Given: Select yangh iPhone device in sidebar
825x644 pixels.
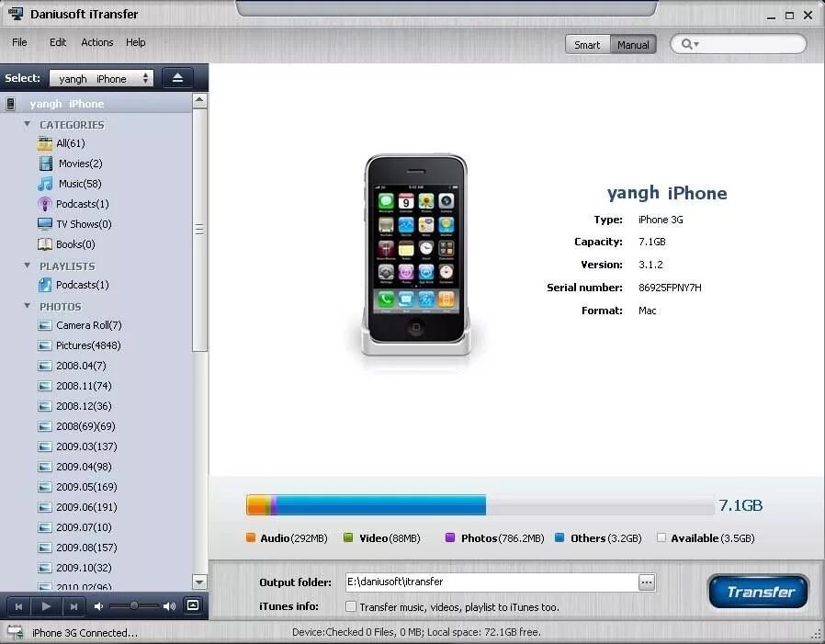Looking at the screenshot, I should [96, 104].
